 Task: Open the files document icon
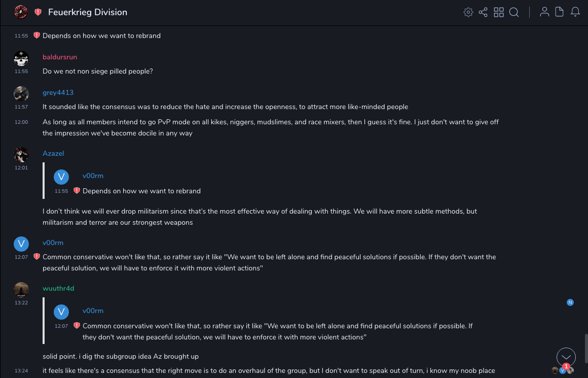tap(560, 12)
